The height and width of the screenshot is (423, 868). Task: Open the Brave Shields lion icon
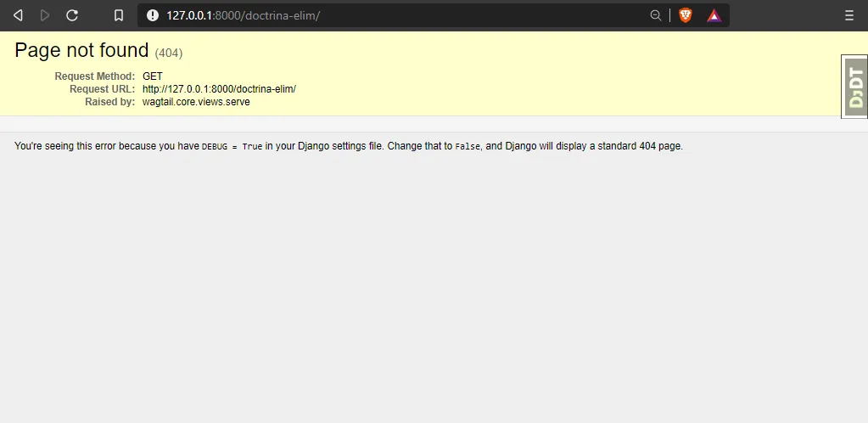pos(686,15)
